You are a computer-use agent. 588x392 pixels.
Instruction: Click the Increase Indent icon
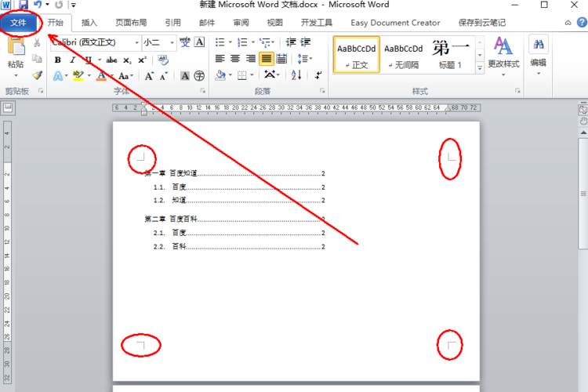click(x=305, y=42)
